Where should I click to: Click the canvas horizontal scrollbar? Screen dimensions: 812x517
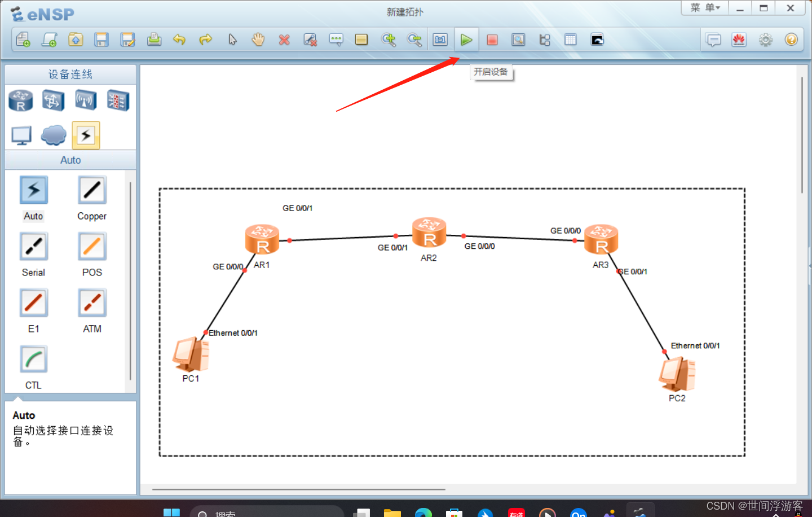point(299,489)
